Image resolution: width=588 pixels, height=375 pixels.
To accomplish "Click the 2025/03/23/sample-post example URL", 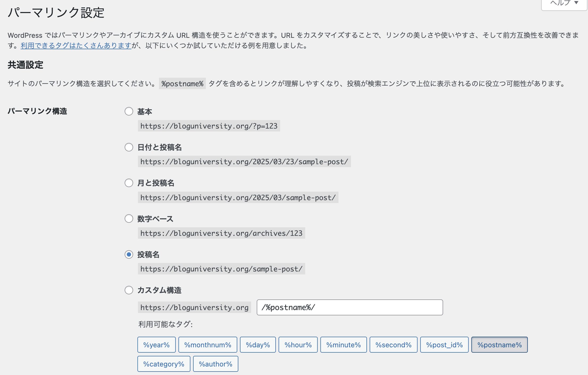I will 244,162.
